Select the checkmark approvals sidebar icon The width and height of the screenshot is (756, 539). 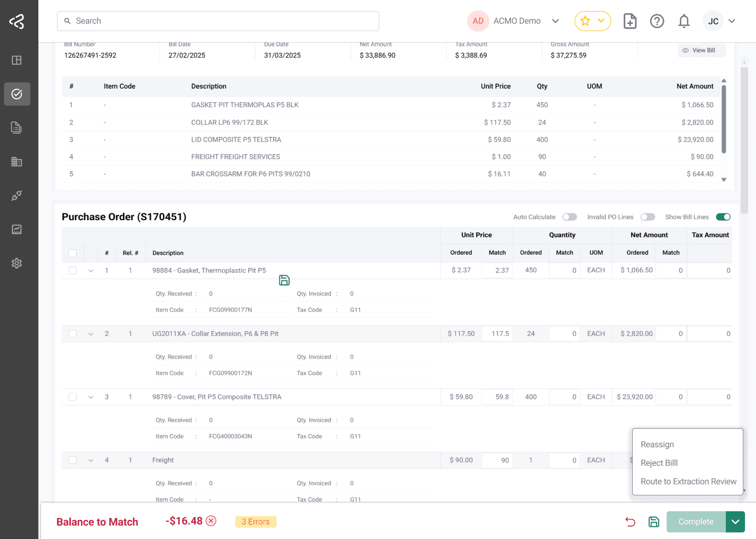(17, 94)
